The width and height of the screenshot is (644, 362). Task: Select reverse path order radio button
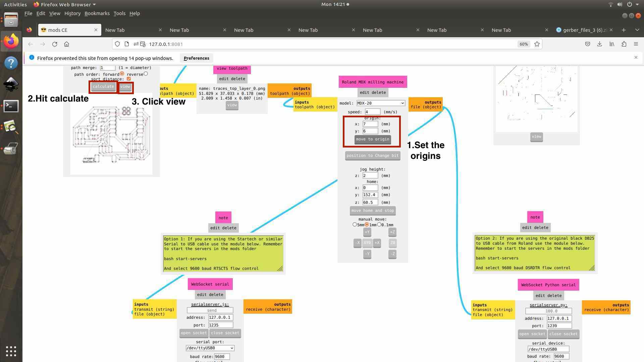(x=146, y=74)
